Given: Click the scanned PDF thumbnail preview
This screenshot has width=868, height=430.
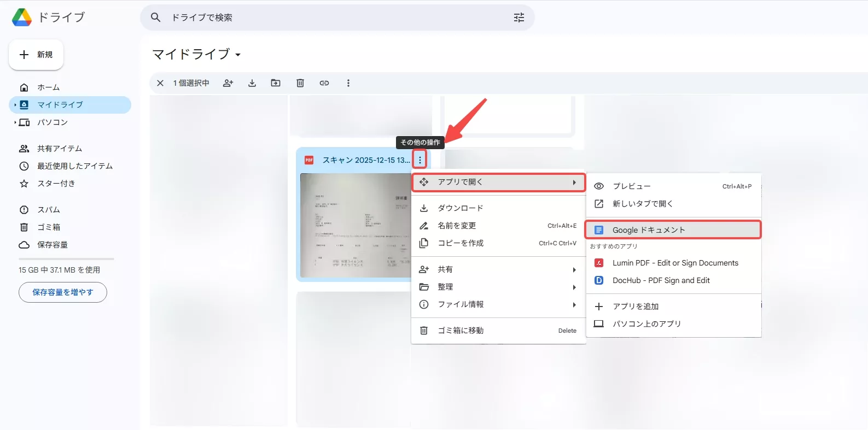Looking at the screenshot, I should [x=356, y=225].
